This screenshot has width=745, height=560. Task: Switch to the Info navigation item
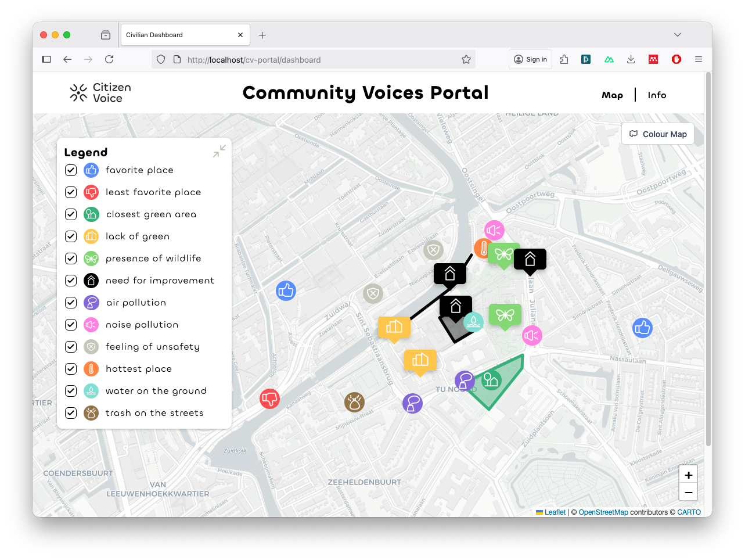point(657,95)
